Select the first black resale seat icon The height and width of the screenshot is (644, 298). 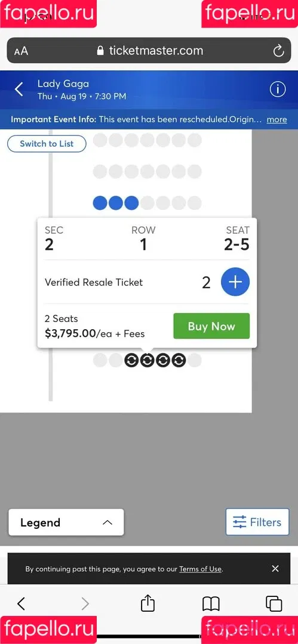click(132, 360)
